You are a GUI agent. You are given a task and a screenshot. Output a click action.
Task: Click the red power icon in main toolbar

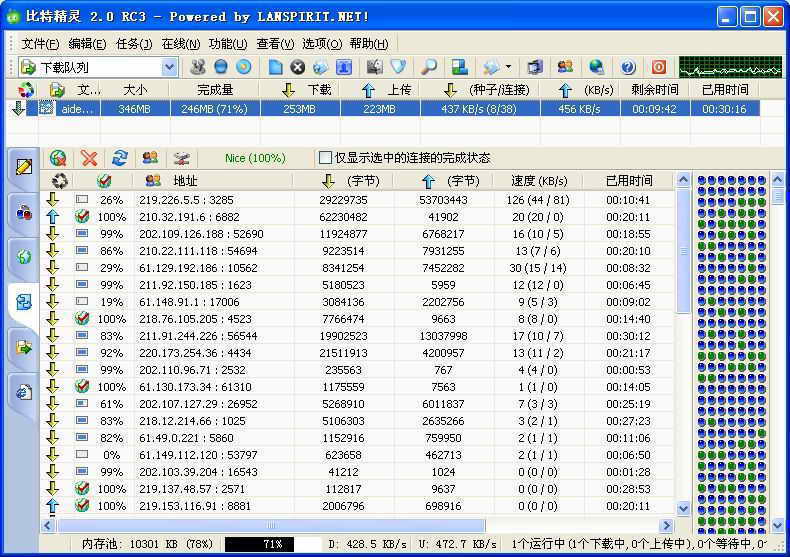click(x=658, y=67)
